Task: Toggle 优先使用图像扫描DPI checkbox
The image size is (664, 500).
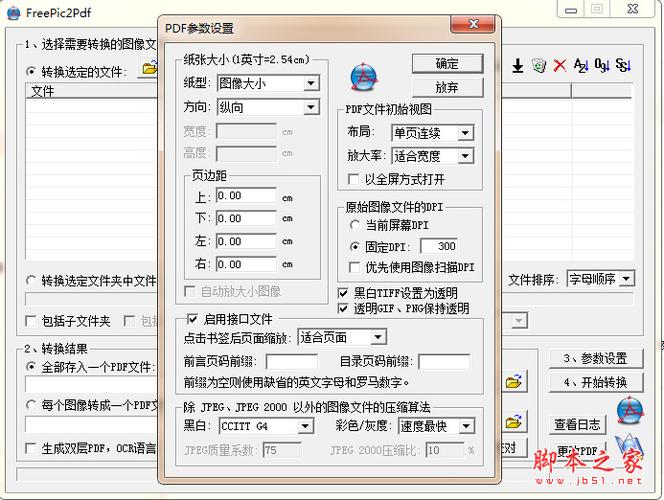Action: click(x=354, y=267)
